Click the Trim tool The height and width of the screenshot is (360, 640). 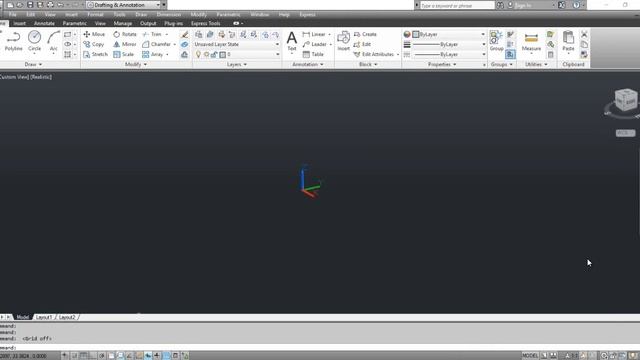pyautogui.click(x=152, y=34)
